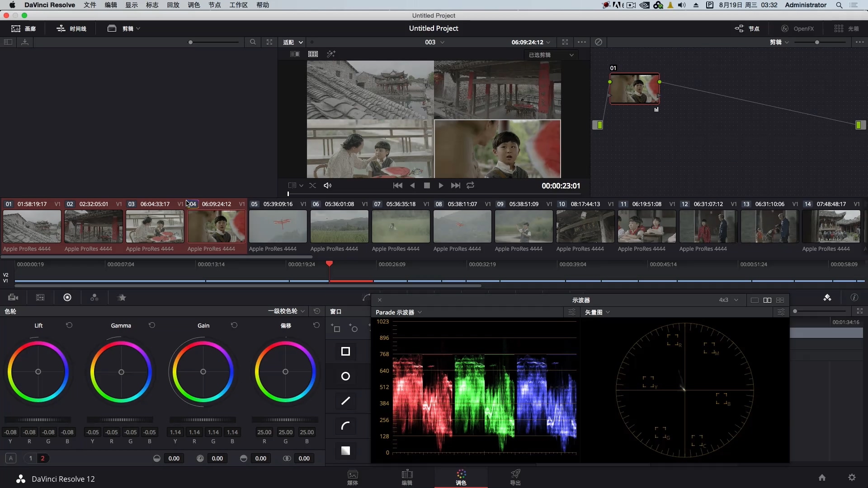Viewport: 868px width, 488px height.
Task: Change Parade scope (Parade 示波器) type dropdown
Action: tap(399, 312)
